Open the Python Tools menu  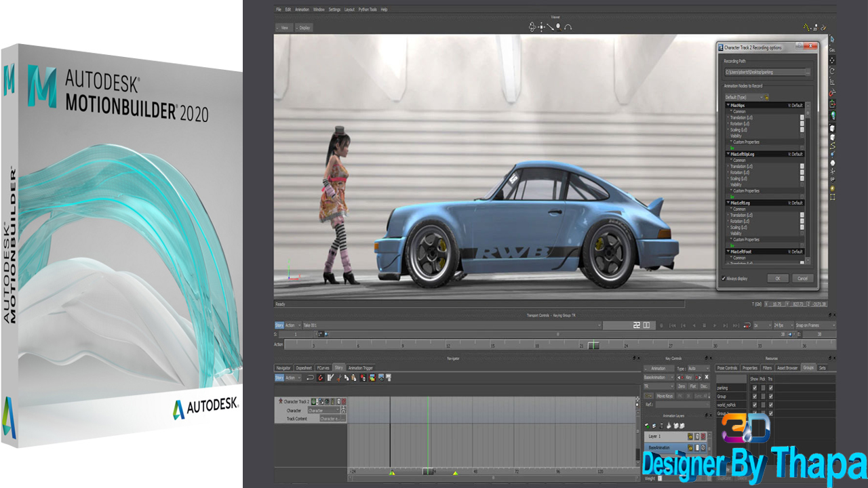point(368,9)
